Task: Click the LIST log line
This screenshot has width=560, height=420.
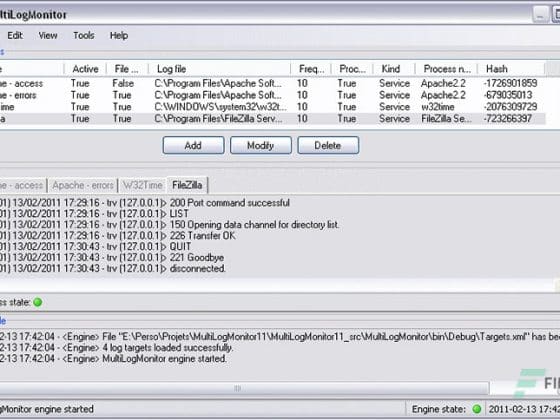Action: tap(94, 214)
